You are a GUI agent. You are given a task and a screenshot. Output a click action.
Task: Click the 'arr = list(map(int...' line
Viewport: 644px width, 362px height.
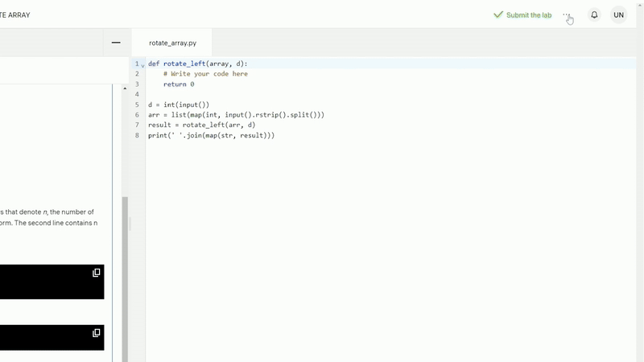236,115
